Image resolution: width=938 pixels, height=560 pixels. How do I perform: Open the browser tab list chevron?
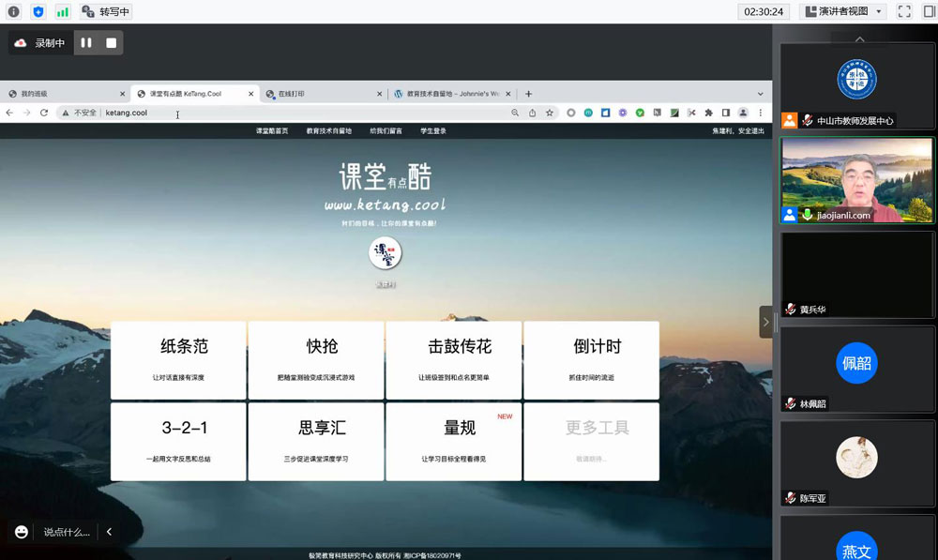pyautogui.click(x=762, y=94)
